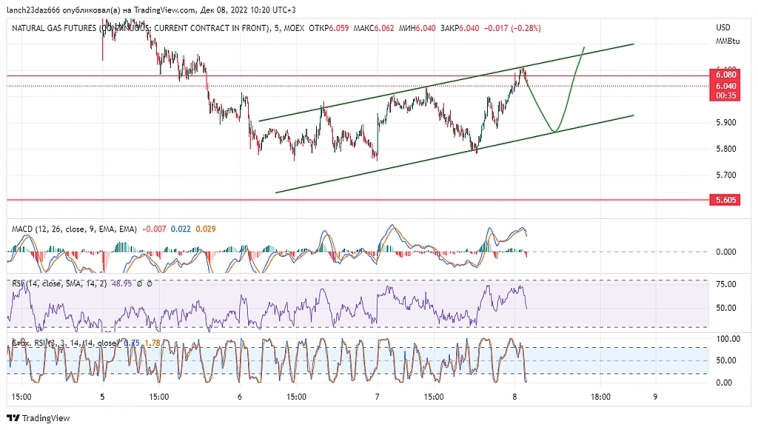Click the change value -0.017 (-0.28%)

coord(512,28)
